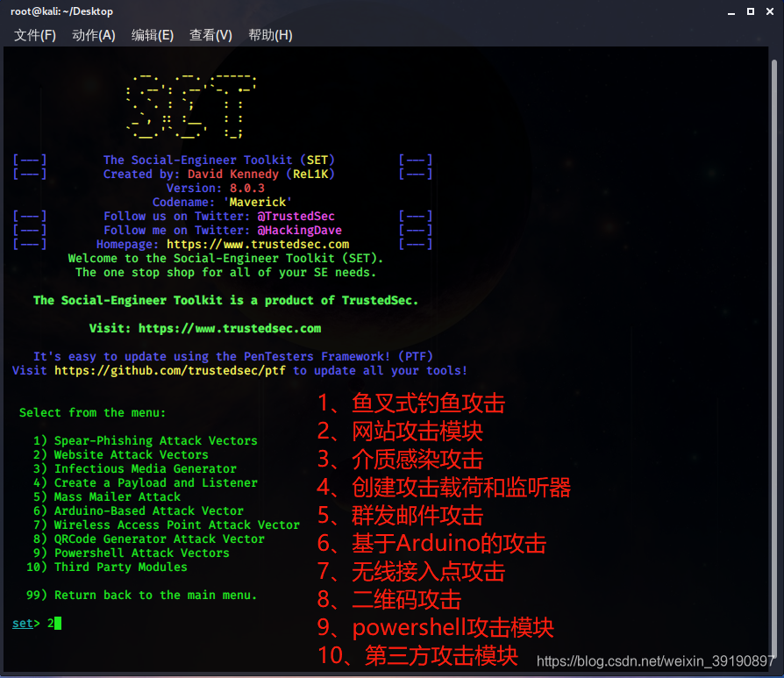Click '10) Third Party Modules' line
The image size is (784, 678).
(x=106, y=567)
